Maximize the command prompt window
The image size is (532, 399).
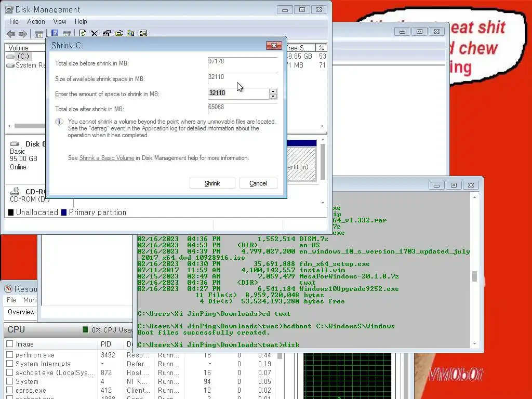(454, 185)
